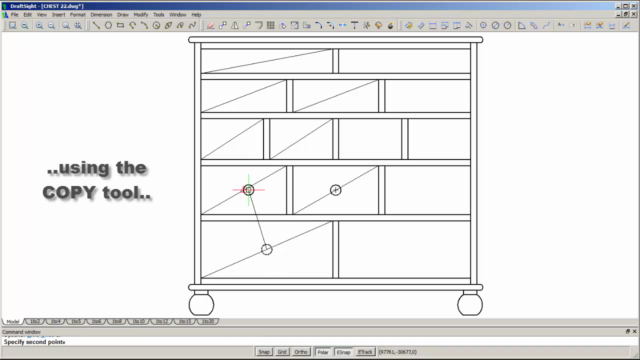Toggle Grid display button

click(x=282, y=352)
